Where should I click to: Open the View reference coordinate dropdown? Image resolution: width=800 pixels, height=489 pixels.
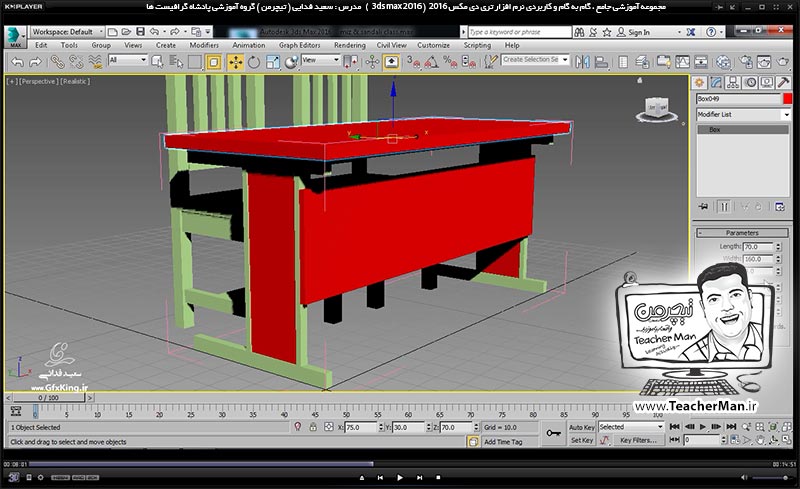(x=320, y=60)
